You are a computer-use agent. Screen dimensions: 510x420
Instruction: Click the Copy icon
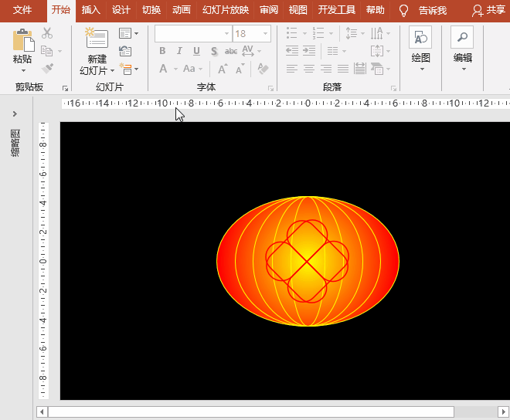point(47,51)
